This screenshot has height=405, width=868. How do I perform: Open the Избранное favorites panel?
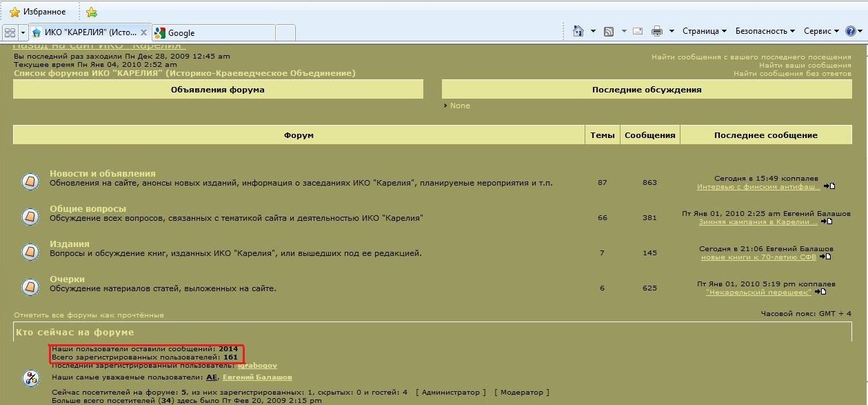[38, 12]
